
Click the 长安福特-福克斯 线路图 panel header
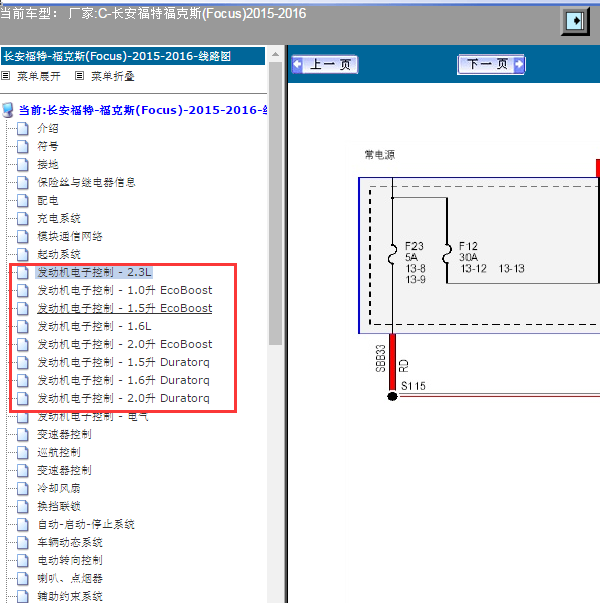click(133, 56)
